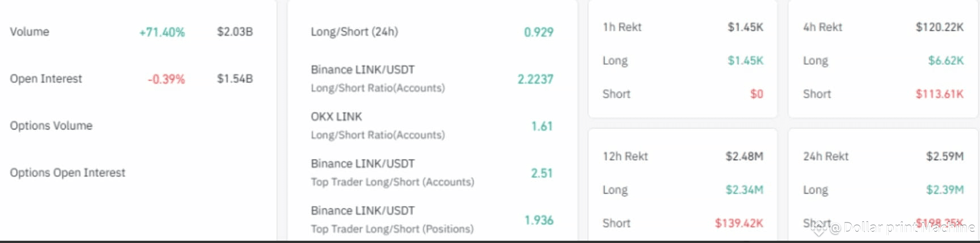Open the Options Volume entry
The height and width of the screenshot is (243, 980).
pos(51,125)
